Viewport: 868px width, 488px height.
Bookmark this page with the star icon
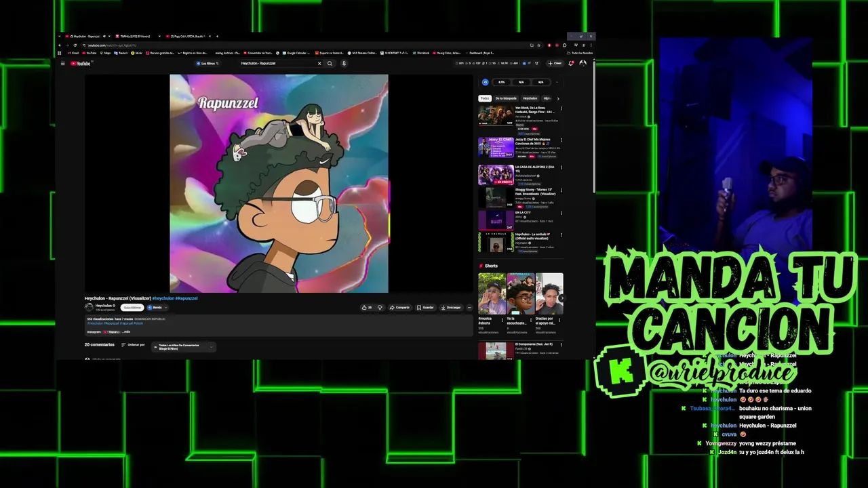click(x=538, y=45)
